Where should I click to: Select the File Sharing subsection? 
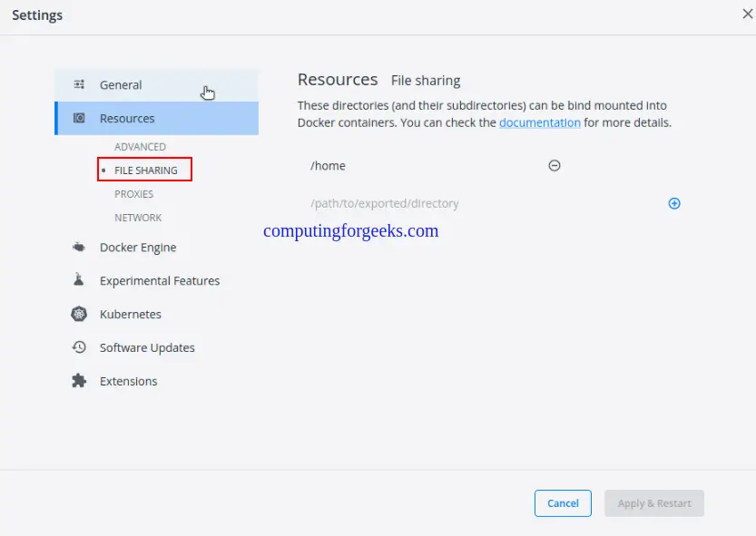(x=145, y=171)
